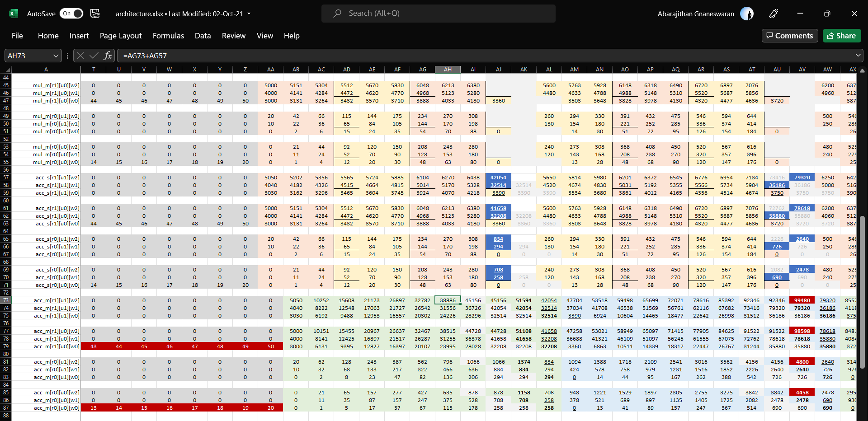Viewport: 868px width, 421px height.
Task: Click the Excel app icon in title bar
Action: (14, 14)
